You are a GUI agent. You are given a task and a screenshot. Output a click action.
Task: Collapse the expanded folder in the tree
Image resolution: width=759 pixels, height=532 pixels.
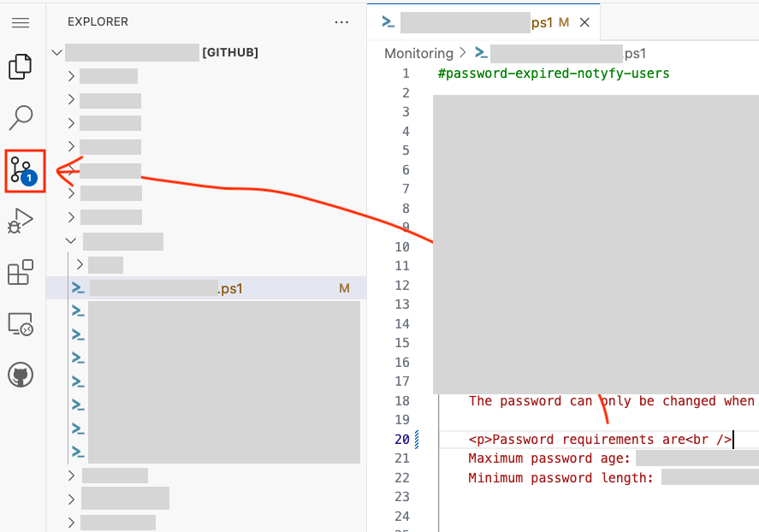(x=73, y=241)
